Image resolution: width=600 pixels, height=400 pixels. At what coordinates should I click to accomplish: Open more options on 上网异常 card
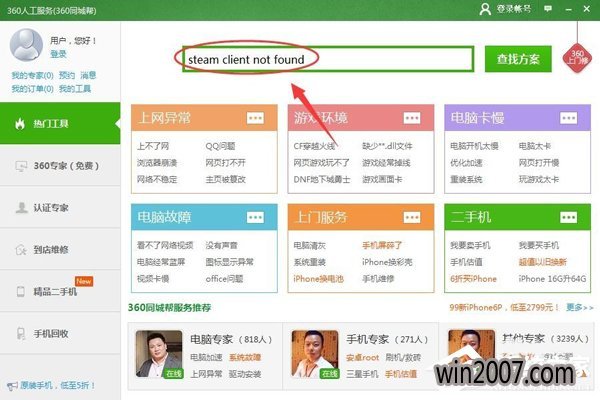[x=255, y=118]
